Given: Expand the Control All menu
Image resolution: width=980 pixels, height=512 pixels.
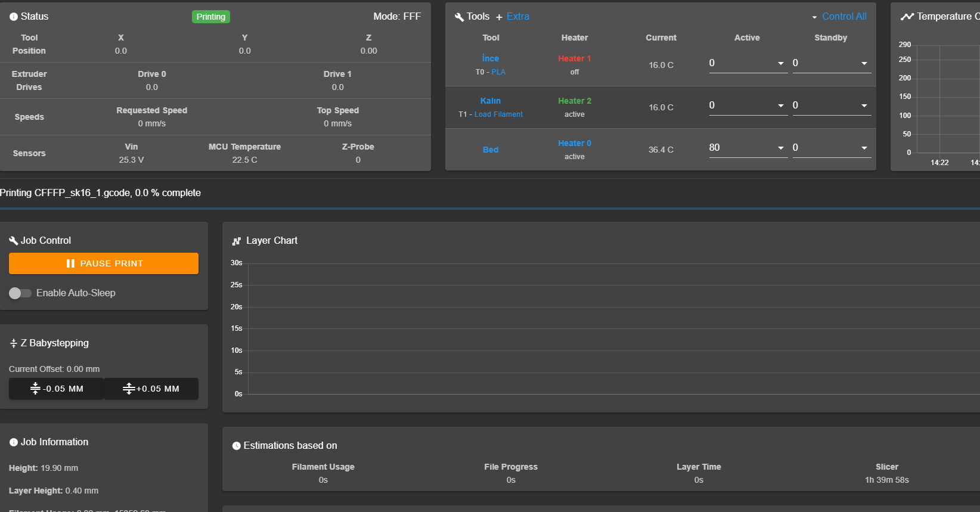Looking at the screenshot, I should 839,17.
